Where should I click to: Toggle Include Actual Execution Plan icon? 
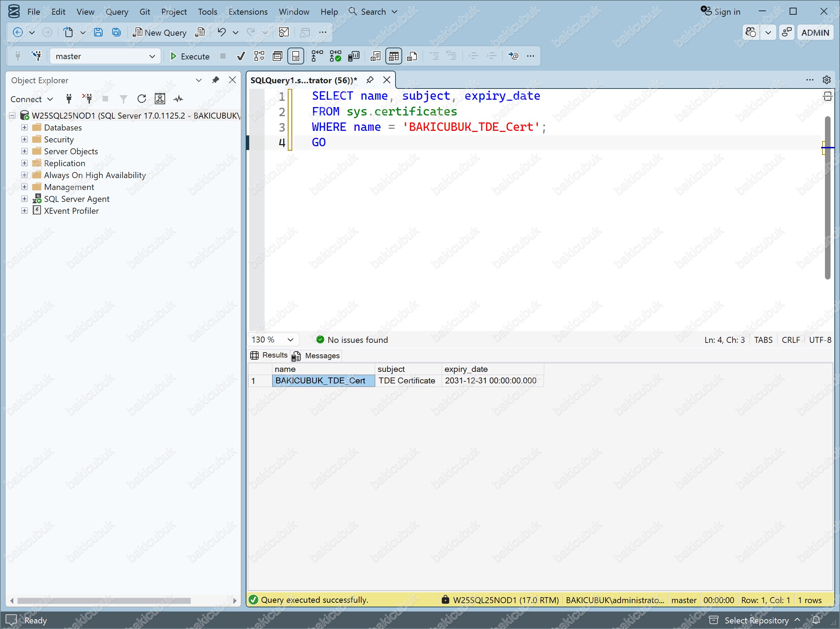coord(317,56)
